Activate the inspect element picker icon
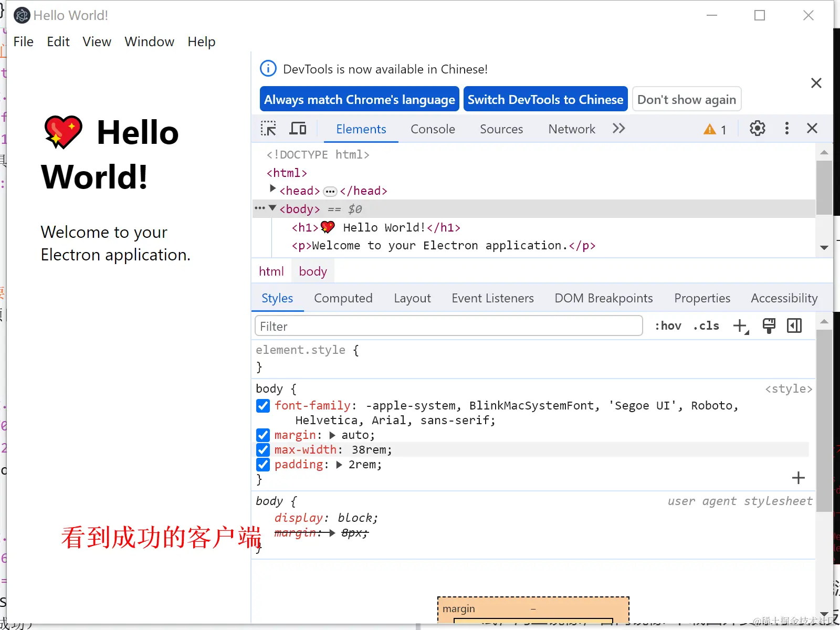The width and height of the screenshot is (840, 630). [x=268, y=129]
